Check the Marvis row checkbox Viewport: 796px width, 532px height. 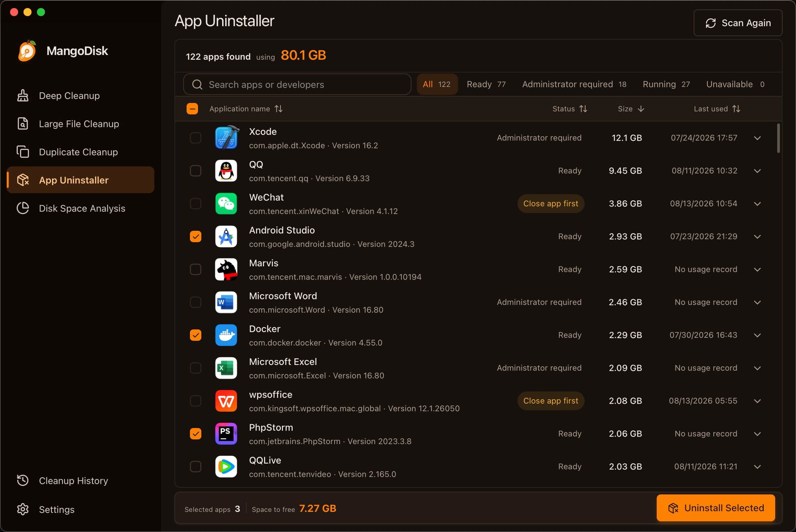[196, 269]
